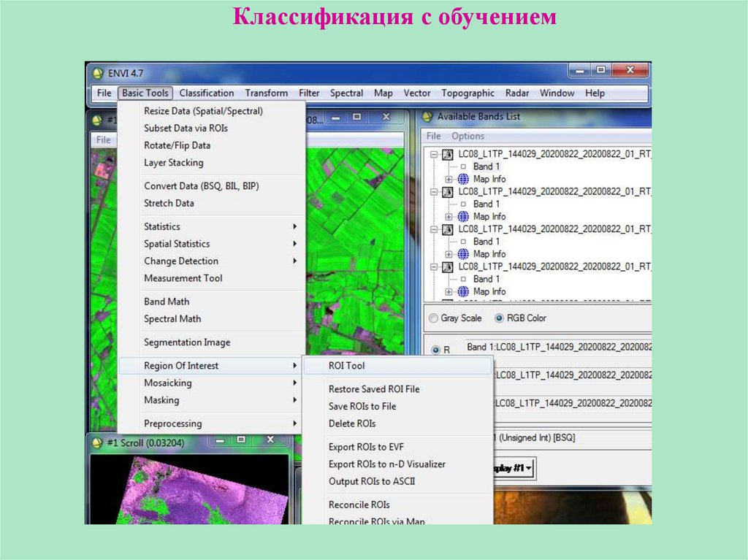Open the Help menu
The height and width of the screenshot is (560, 748).
point(595,93)
